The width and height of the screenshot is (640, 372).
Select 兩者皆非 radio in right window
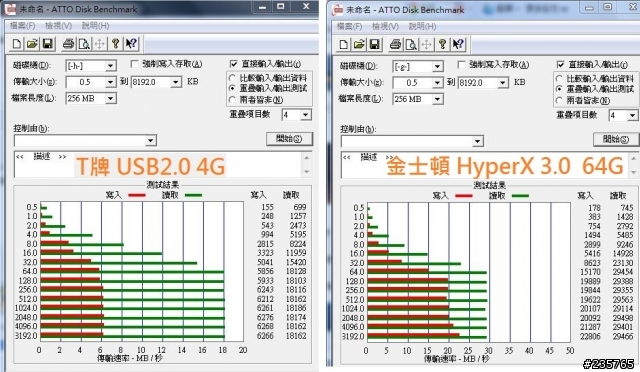pos(559,100)
